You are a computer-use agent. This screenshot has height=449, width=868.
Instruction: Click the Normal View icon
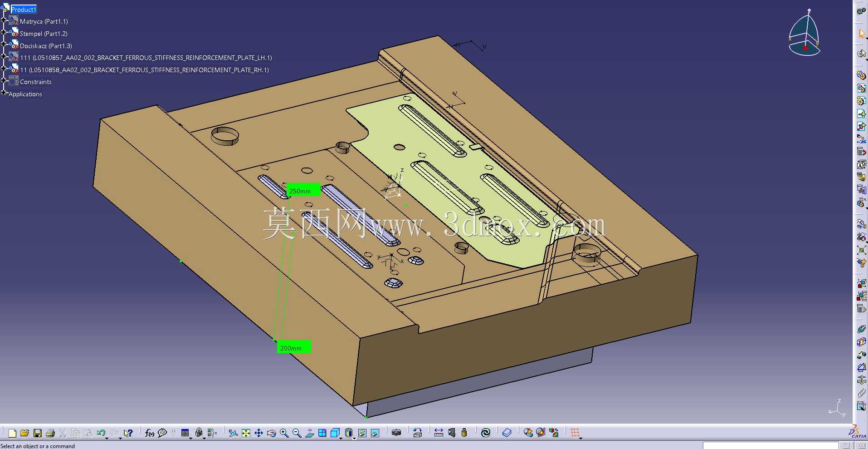point(309,433)
